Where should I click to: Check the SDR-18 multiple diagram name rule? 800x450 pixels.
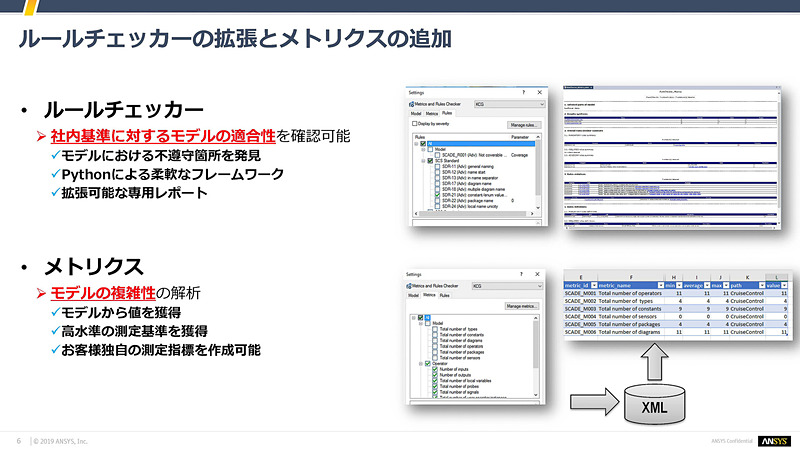click(x=437, y=189)
